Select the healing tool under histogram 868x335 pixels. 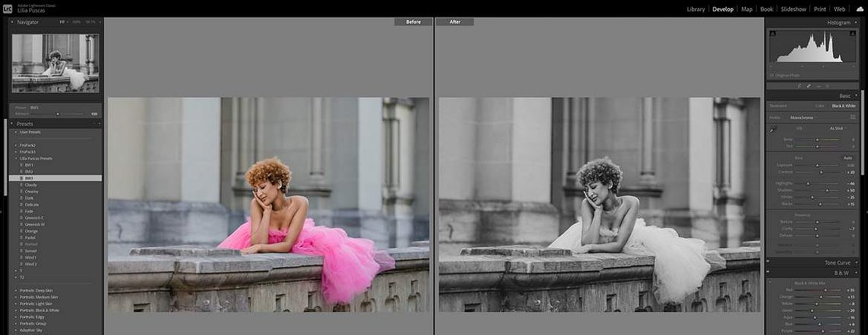click(809, 86)
